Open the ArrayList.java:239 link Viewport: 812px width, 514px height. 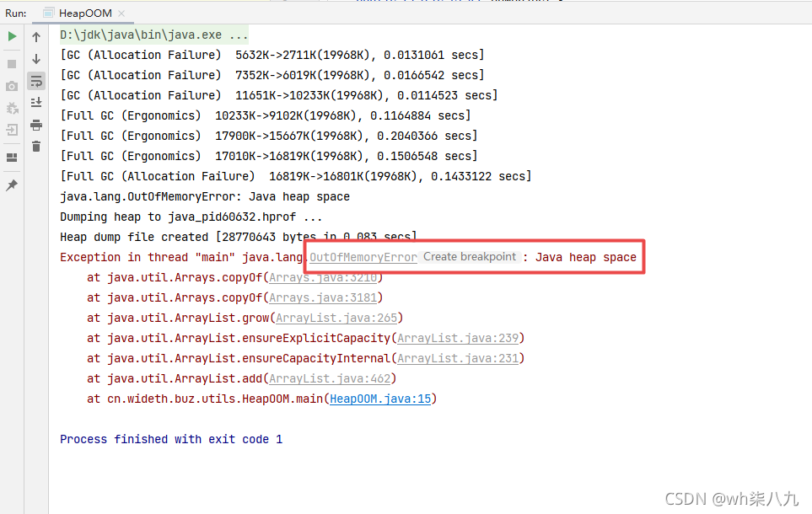pyautogui.click(x=458, y=338)
